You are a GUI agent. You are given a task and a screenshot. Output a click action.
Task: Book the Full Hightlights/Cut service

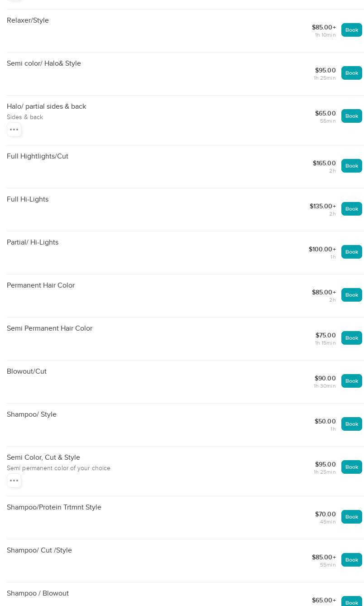tap(351, 166)
